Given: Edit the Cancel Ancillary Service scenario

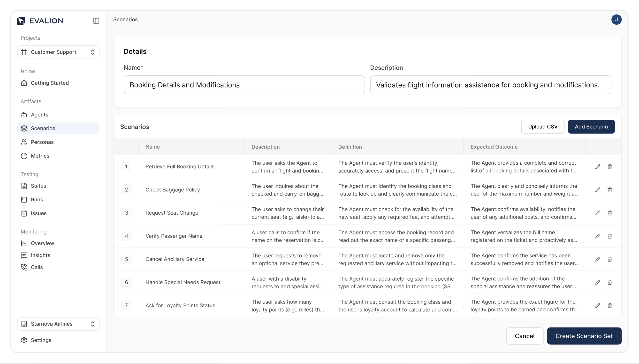Looking at the screenshot, I should (x=597, y=259).
